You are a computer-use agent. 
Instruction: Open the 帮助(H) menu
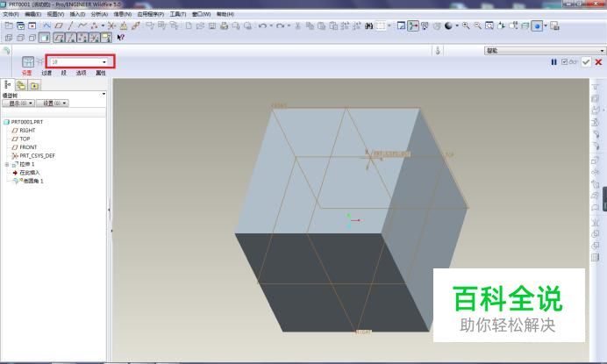pyautogui.click(x=225, y=14)
